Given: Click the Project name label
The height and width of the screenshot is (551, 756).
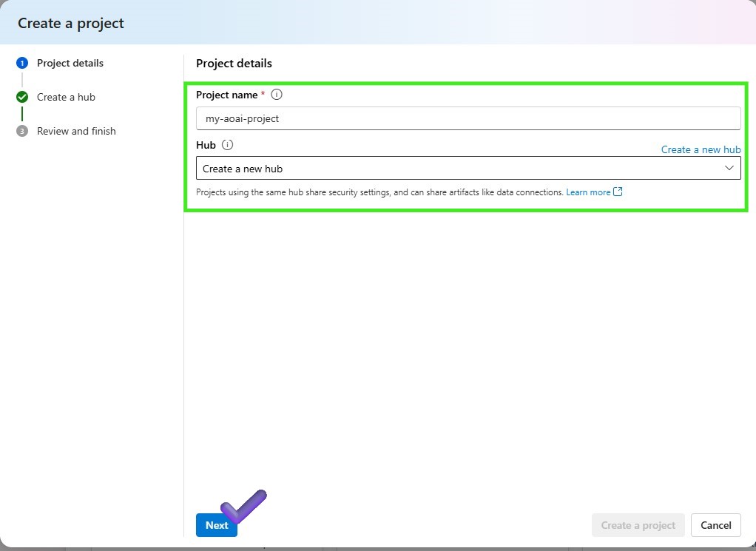Looking at the screenshot, I should point(226,95).
